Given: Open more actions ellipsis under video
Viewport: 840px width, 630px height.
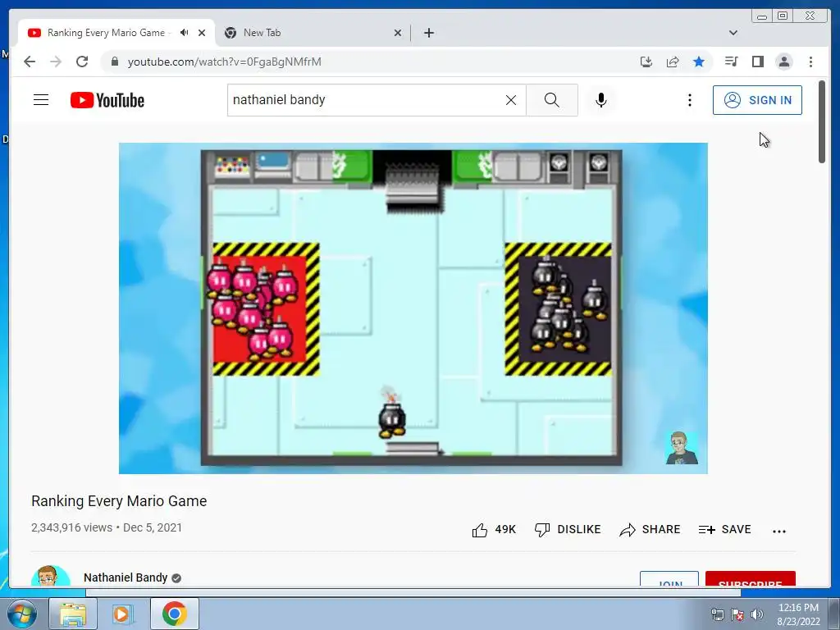Looking at the screenshot, I should pyautogui.click(x=779, y=531).
